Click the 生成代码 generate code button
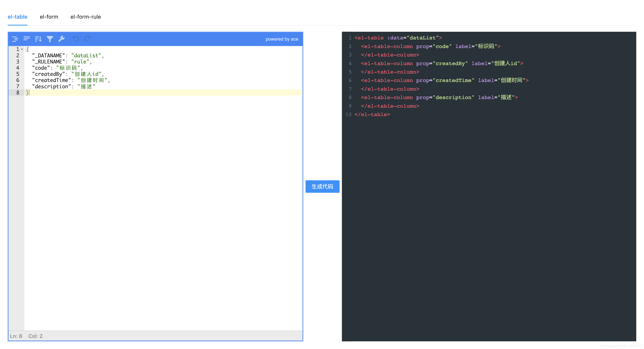Screen dimensions: 644x349 click(x=322, y=186)
